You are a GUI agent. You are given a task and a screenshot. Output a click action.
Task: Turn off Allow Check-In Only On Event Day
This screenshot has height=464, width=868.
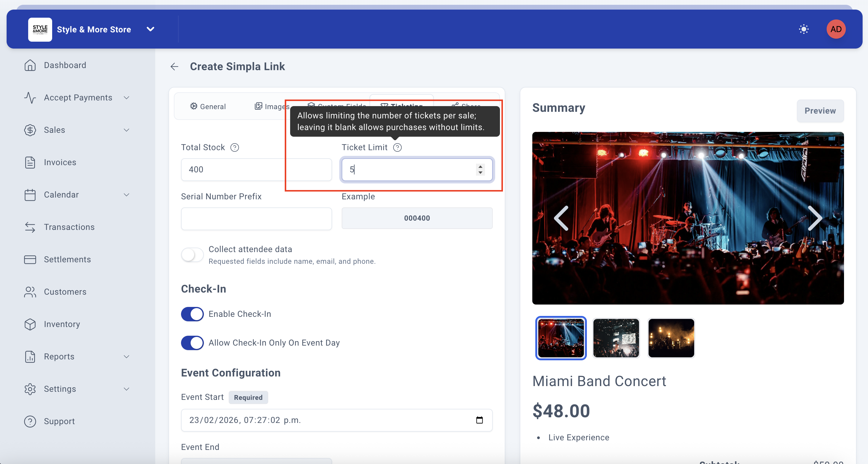[192, 343]
